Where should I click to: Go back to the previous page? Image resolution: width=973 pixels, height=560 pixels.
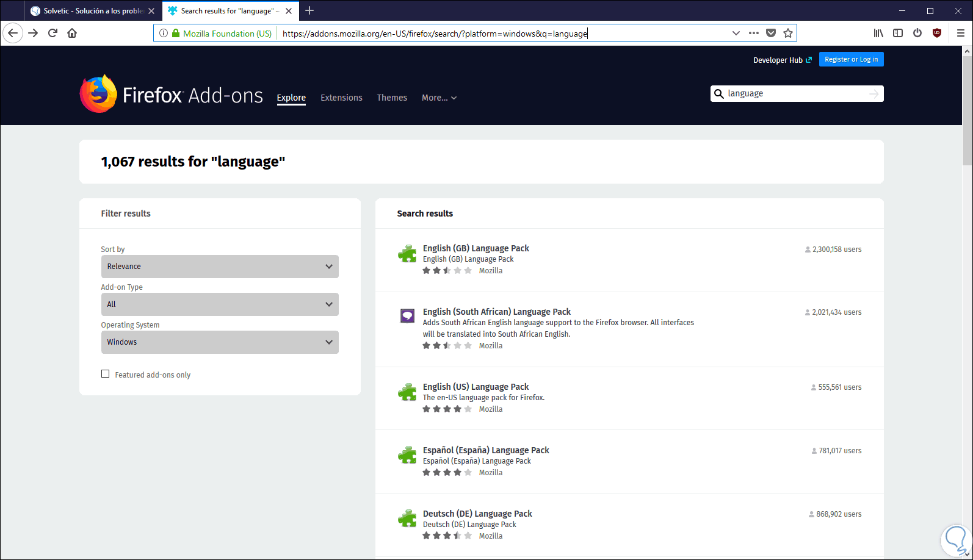(x=13, y=33)
